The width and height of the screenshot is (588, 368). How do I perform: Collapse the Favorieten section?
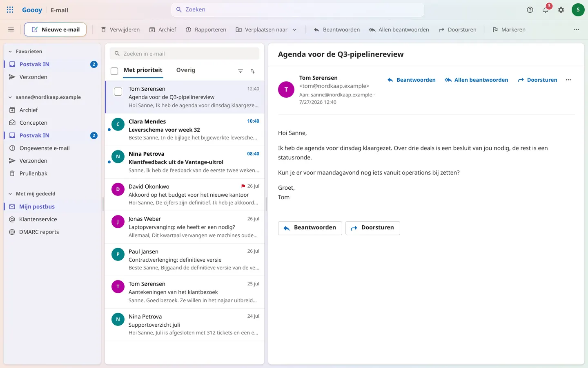click(x=10, y=52)
